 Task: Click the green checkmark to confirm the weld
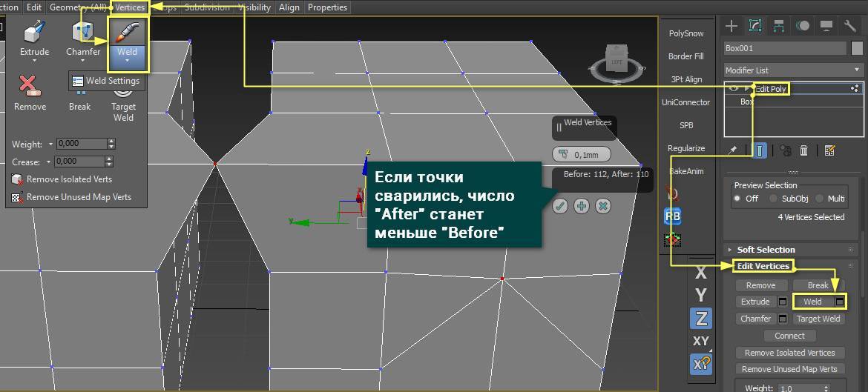click(x=560, y=206)
